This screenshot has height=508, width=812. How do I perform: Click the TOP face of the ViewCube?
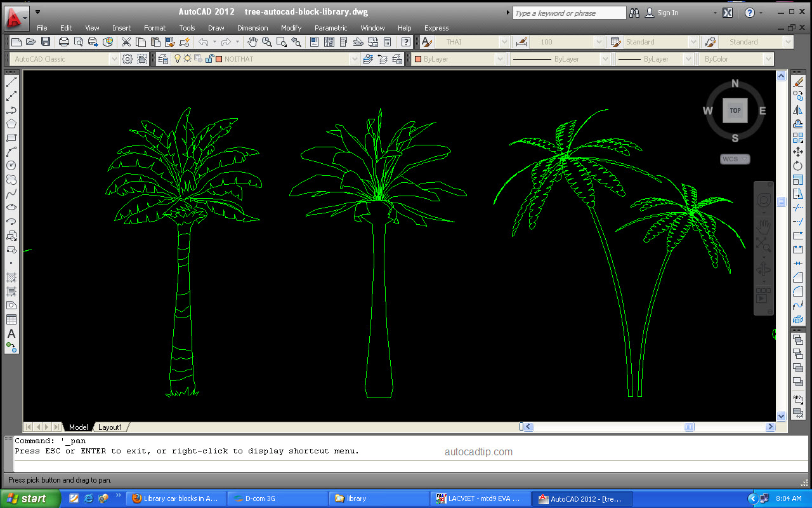(x=735, y=110)
